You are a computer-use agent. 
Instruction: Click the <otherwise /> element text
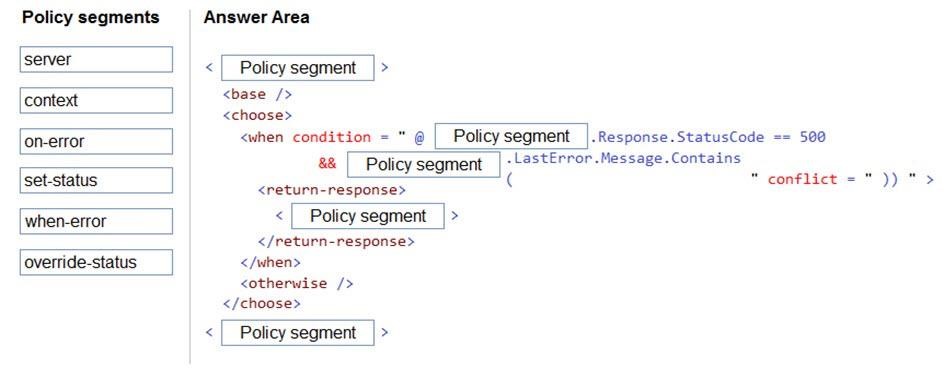(296, 283)
